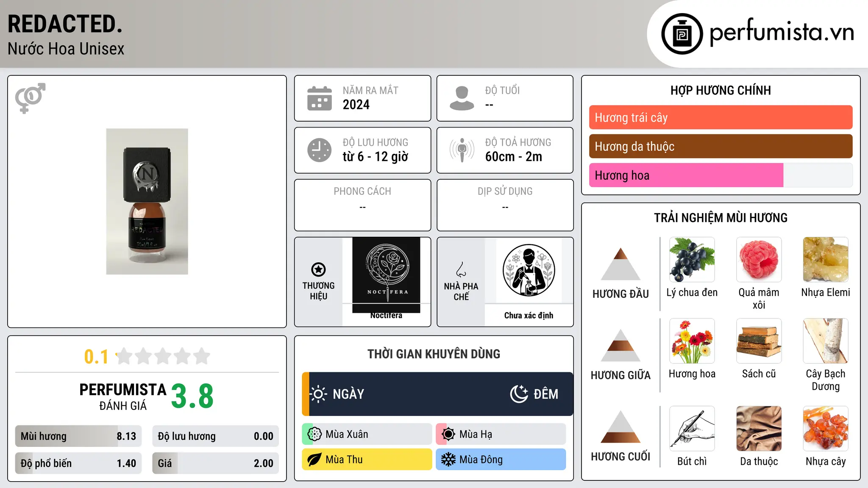Click the Hương giữa pyramid icon
The height and width of the screenshot is (488, 868).
coord(620,345)
